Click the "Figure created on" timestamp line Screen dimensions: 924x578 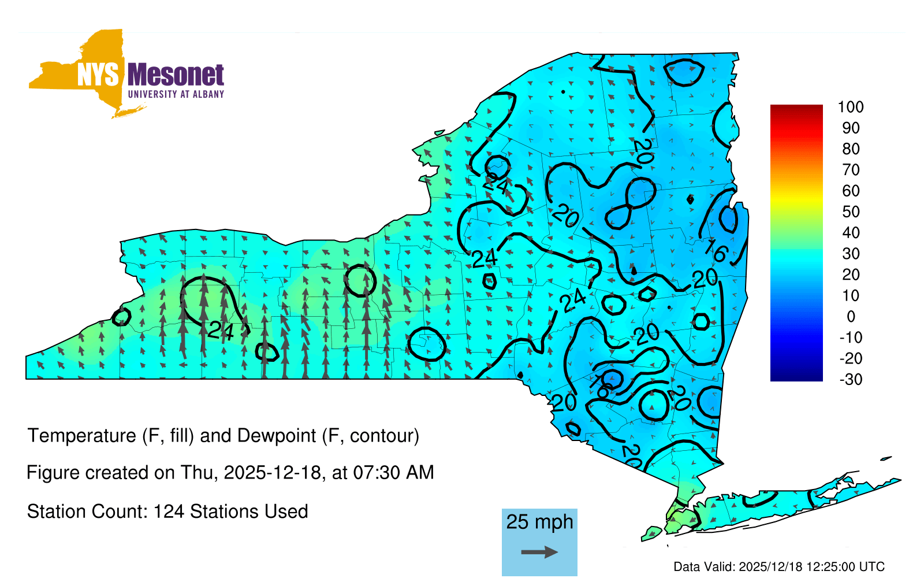click(230, 473)
